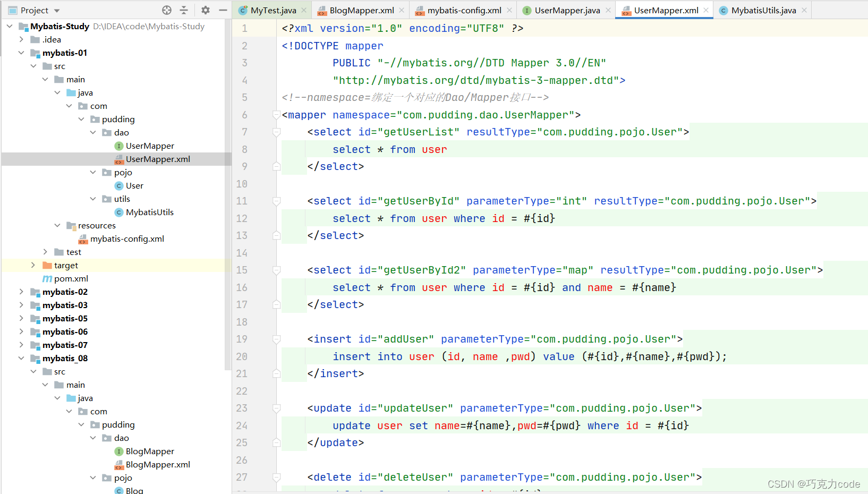Fold the updateUser block at line 23
868x494 pixels.
pyautogui.click(x=276, y=408)
